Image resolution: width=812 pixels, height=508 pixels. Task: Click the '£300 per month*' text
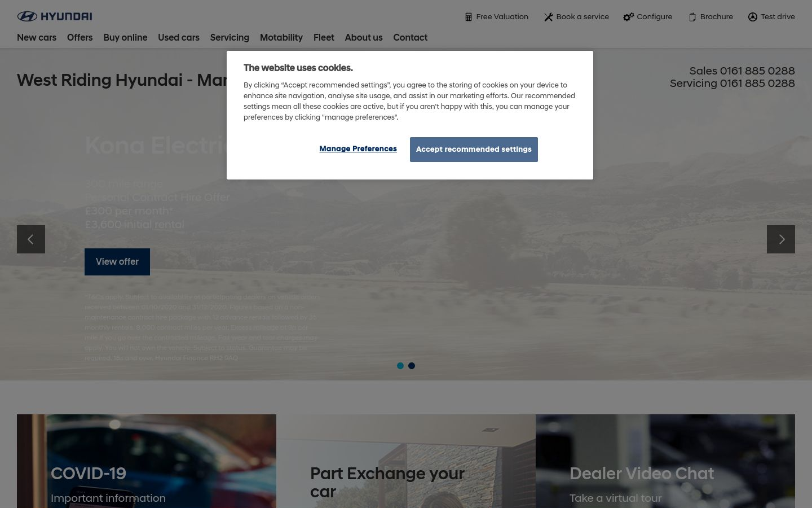pyautogui.click(x=129, y=211)
